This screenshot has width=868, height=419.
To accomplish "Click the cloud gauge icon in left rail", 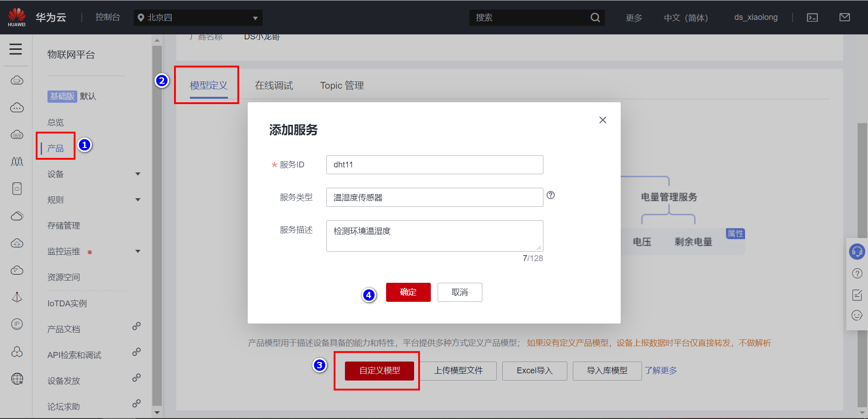I will click(17, 270).
